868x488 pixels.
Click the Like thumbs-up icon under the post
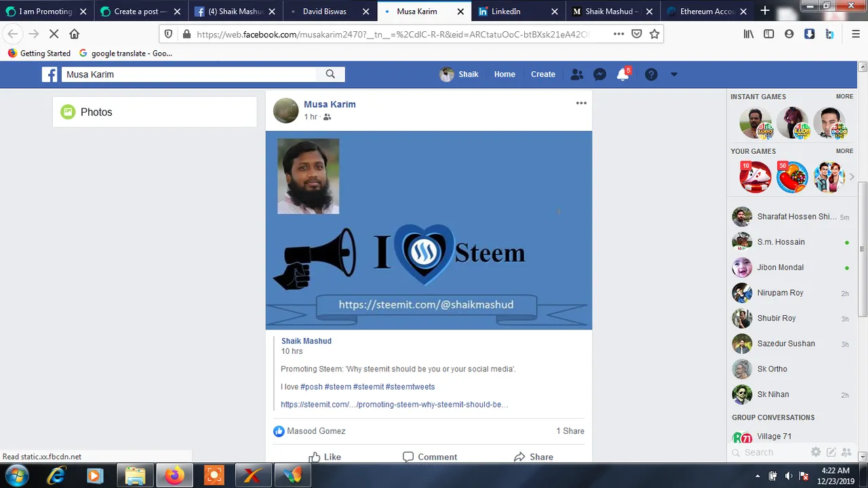coord(314,457)
